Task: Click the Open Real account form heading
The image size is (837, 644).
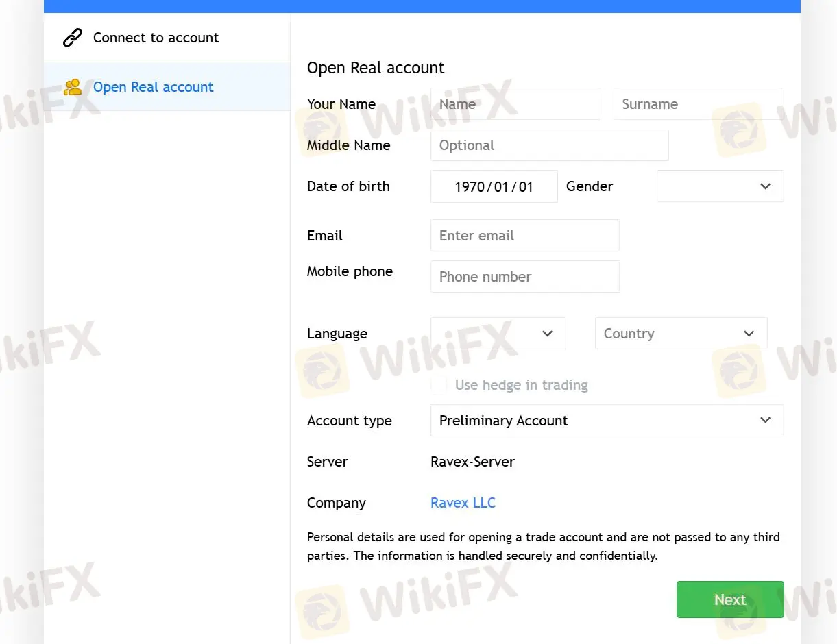Action: (x=376, y=68)
